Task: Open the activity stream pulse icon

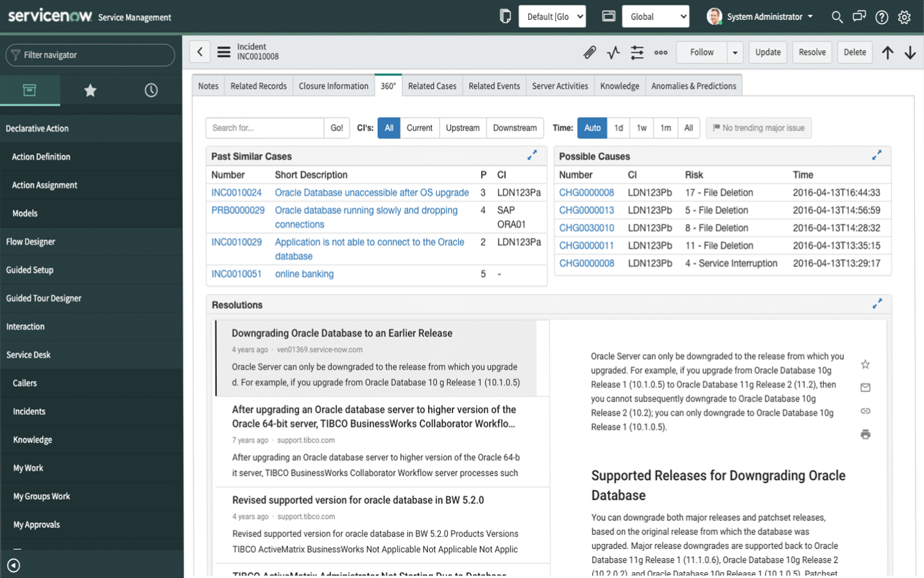Action: click(x=613, y=53)
